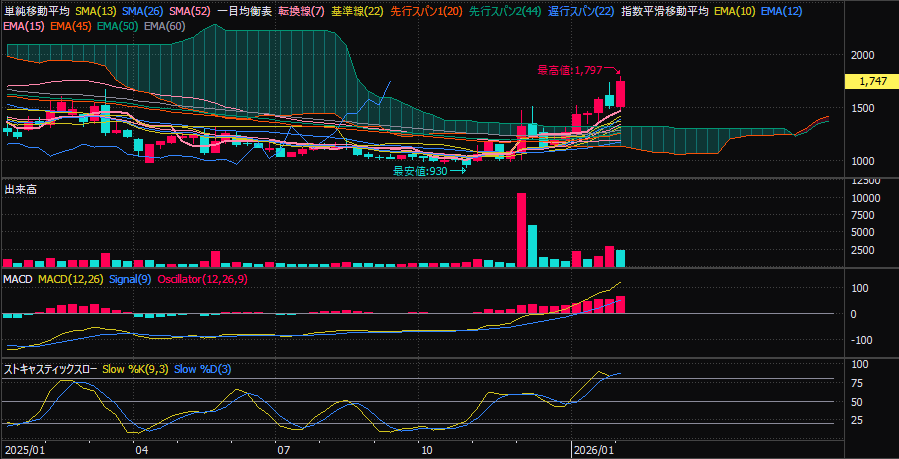
Task: Select the 出来高 volume panel title
Action: click(x=21, y=189)
